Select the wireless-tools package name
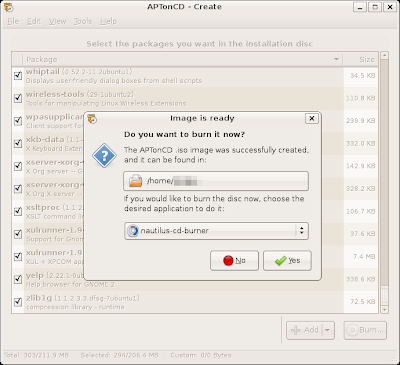Screen dimensions: 400x365 point(55,94)
